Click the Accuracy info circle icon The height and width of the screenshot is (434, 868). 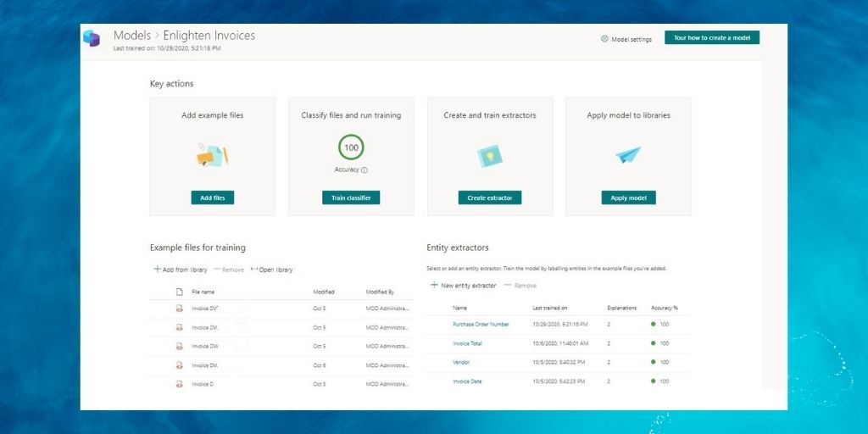tap(364, 170)
